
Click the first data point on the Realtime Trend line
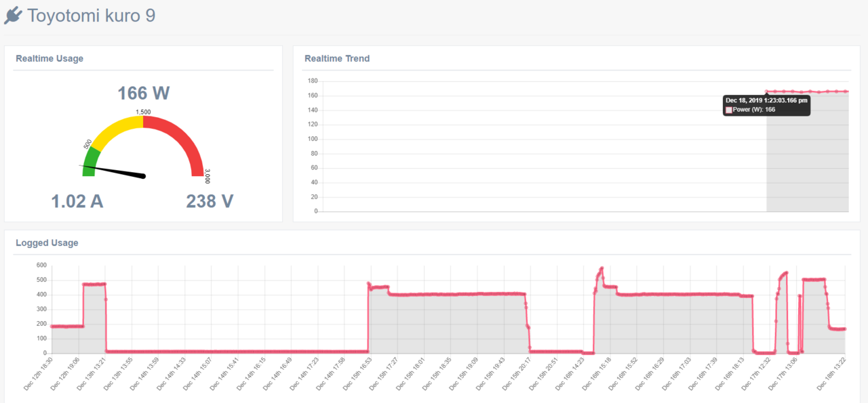click(767, 91)
